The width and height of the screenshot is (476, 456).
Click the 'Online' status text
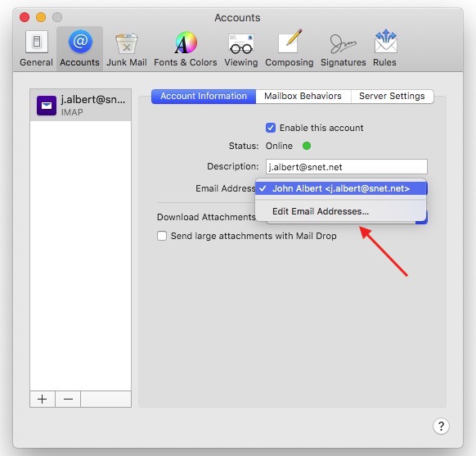tap(279, 146)
